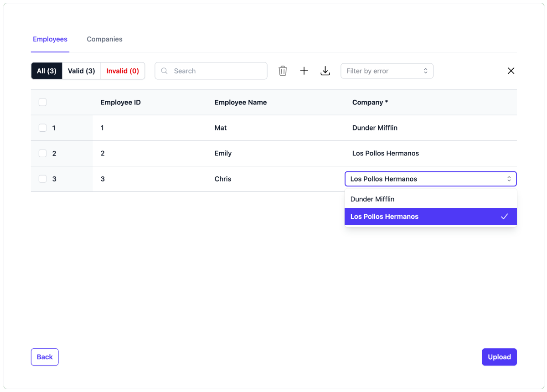This screenshot has width=547, height=392.
Task: Check the checkbox for row 1
Action: 42,128
